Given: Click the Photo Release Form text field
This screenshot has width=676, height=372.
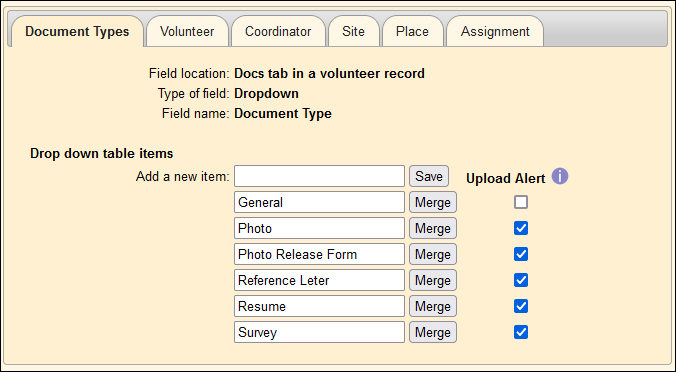Looking at the screenshot, I should 319,254.
